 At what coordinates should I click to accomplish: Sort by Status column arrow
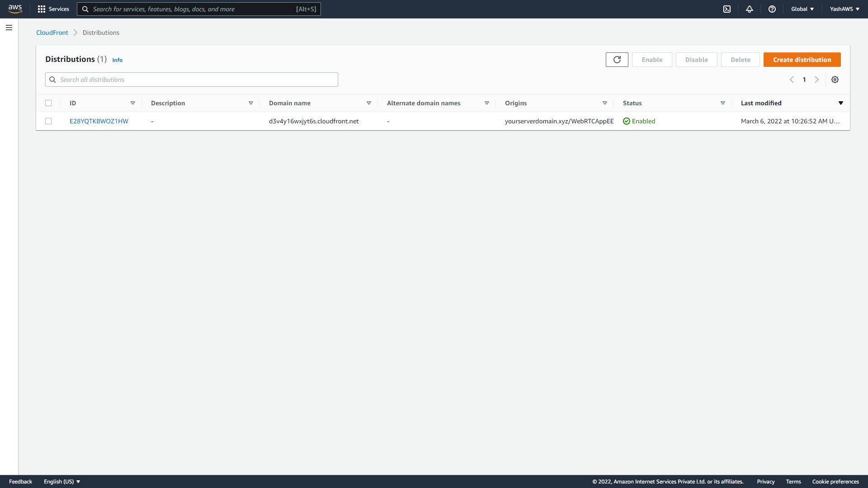click(x=723, y=103)
